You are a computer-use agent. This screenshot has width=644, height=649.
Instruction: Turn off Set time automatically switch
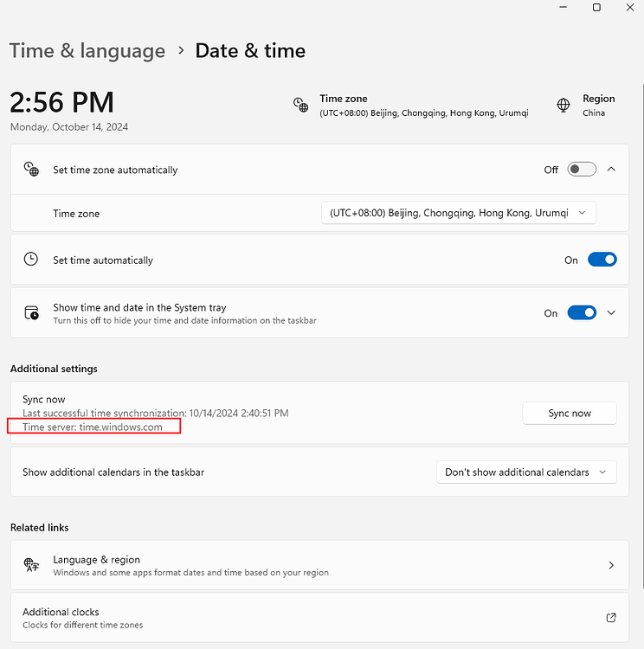602,260
